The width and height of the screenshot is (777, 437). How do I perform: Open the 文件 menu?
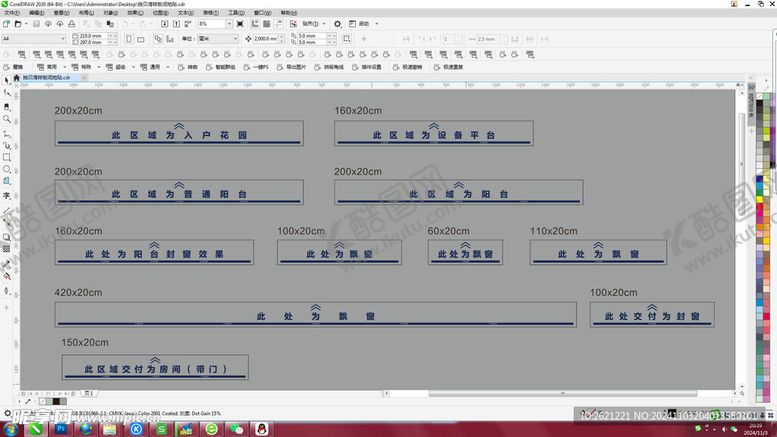12,13
